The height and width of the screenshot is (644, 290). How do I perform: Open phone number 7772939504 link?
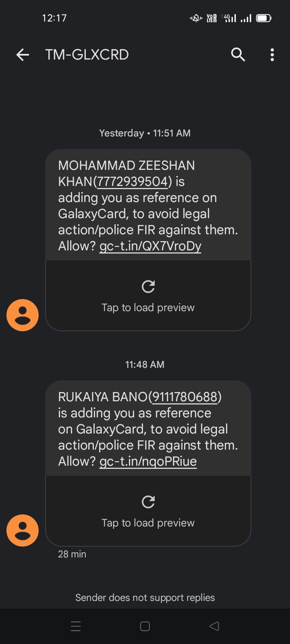(x=132, y=182)
